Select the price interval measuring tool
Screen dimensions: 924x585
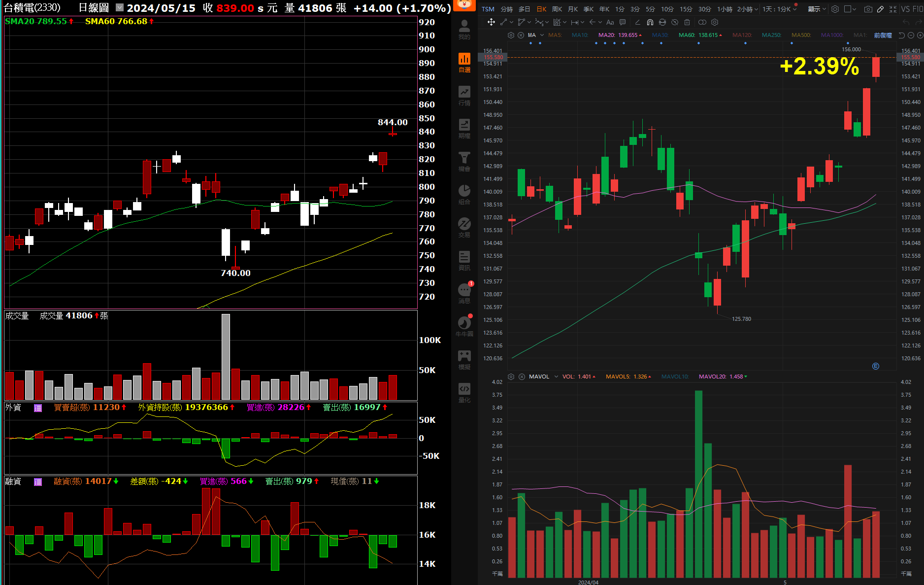pyautogui.click(x=575, y=22)
